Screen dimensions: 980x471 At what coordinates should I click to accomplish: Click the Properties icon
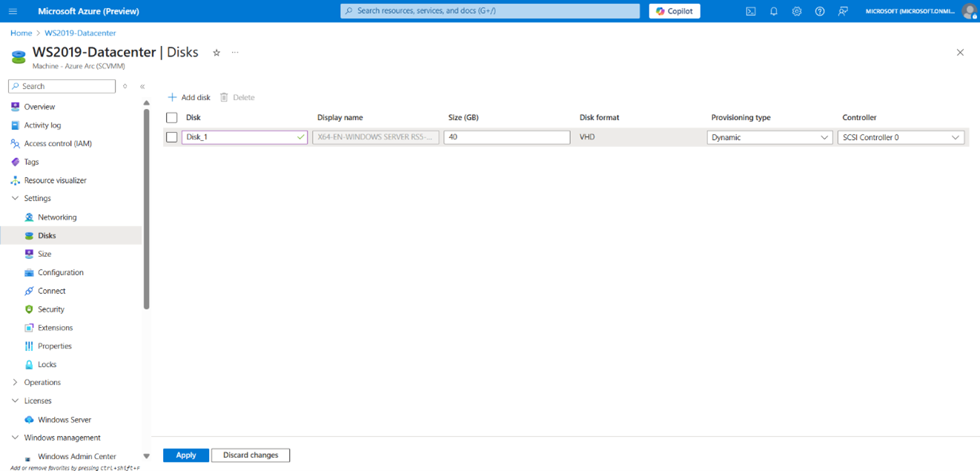tap(29, 346)
